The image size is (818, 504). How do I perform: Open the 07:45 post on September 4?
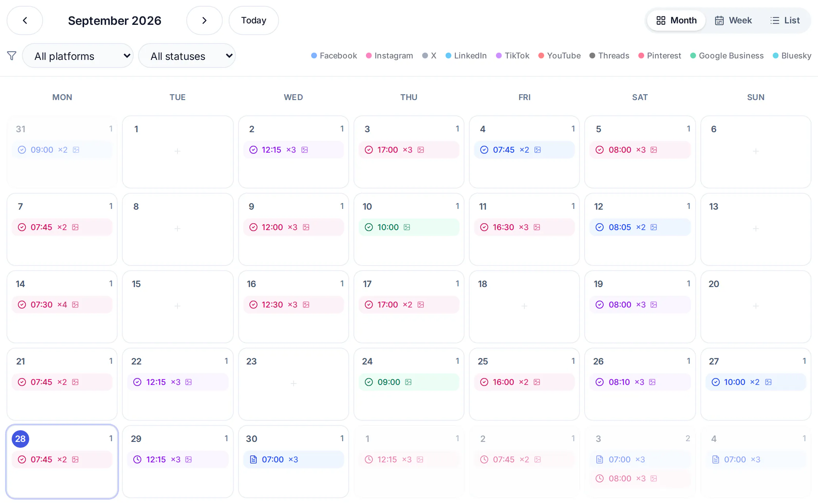(524, 150)
